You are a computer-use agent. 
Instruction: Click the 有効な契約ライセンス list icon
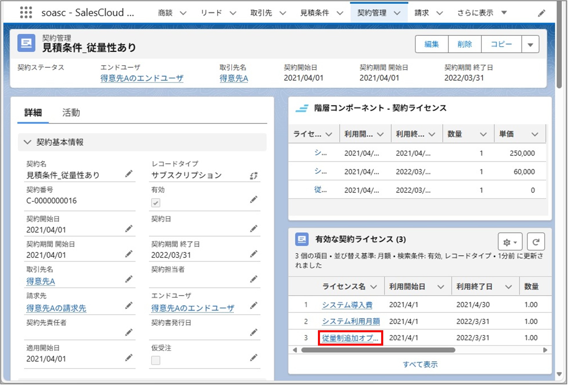pyautogui.click(x=302, y=240)
